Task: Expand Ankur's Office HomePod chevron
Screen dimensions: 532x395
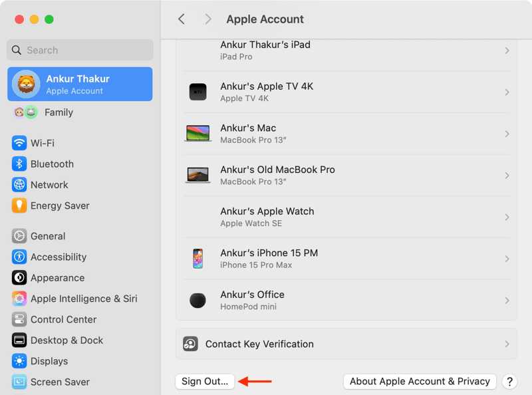Action: 507,301
